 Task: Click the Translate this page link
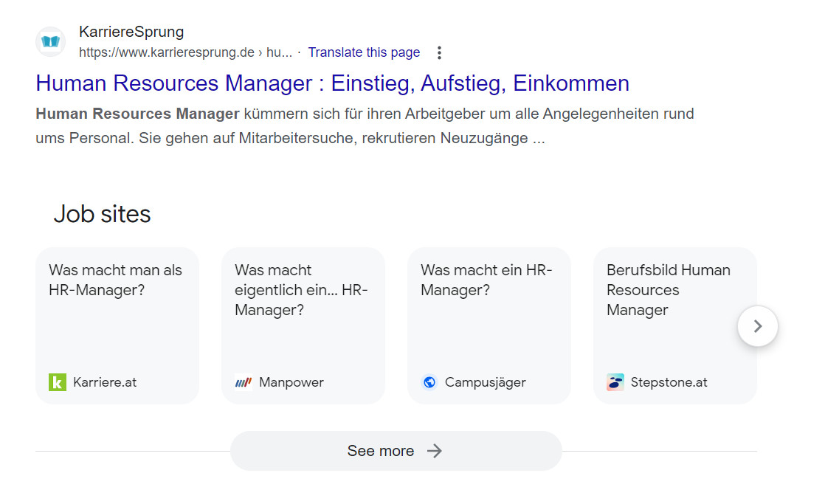tap(364, 52)
